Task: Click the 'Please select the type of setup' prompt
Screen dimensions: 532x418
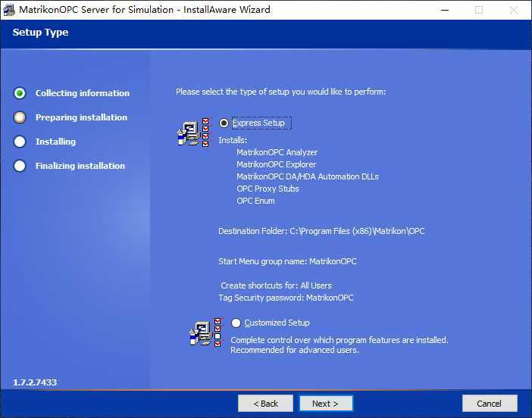Action: point(281,92)
